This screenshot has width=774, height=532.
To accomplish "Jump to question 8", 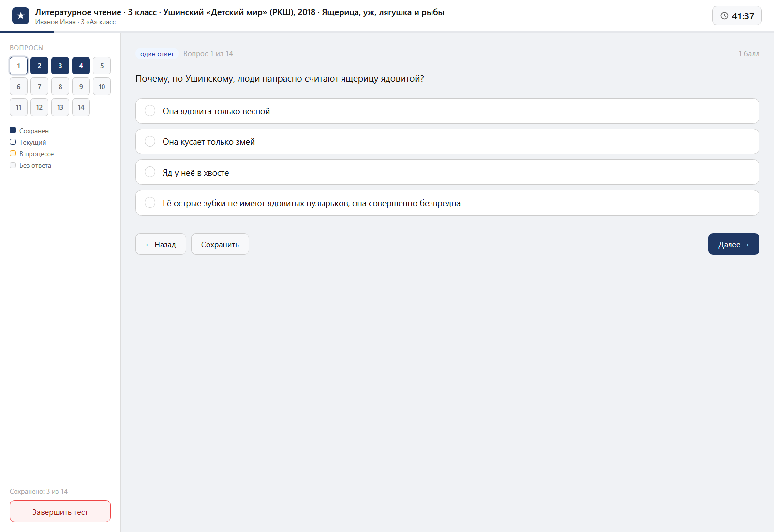I will tap(60, 87).
